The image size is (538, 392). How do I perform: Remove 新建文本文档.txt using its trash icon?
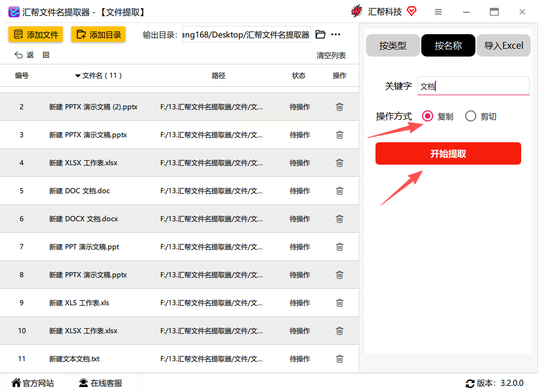pos(340,359)
